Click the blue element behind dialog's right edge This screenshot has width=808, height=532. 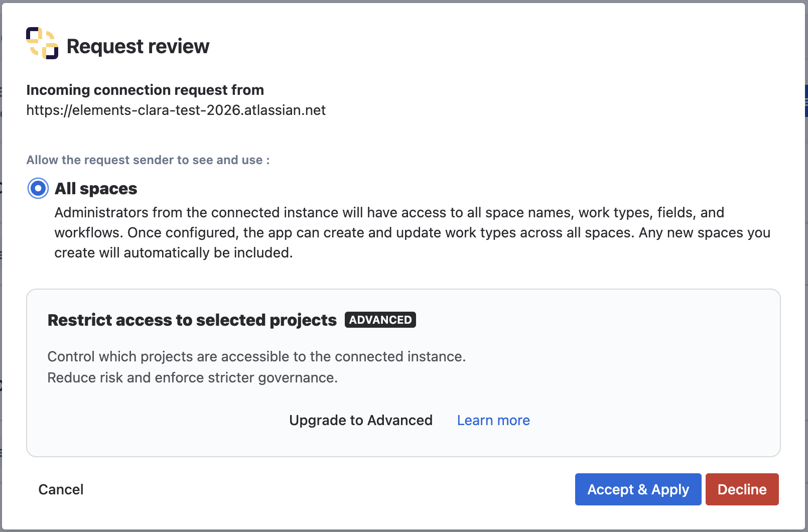pos(806,100)
